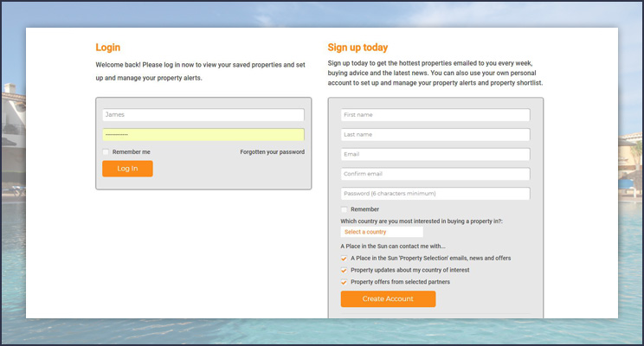The image size is (644, 346).
Task: Focus the login password field
Action: point(203,135)
